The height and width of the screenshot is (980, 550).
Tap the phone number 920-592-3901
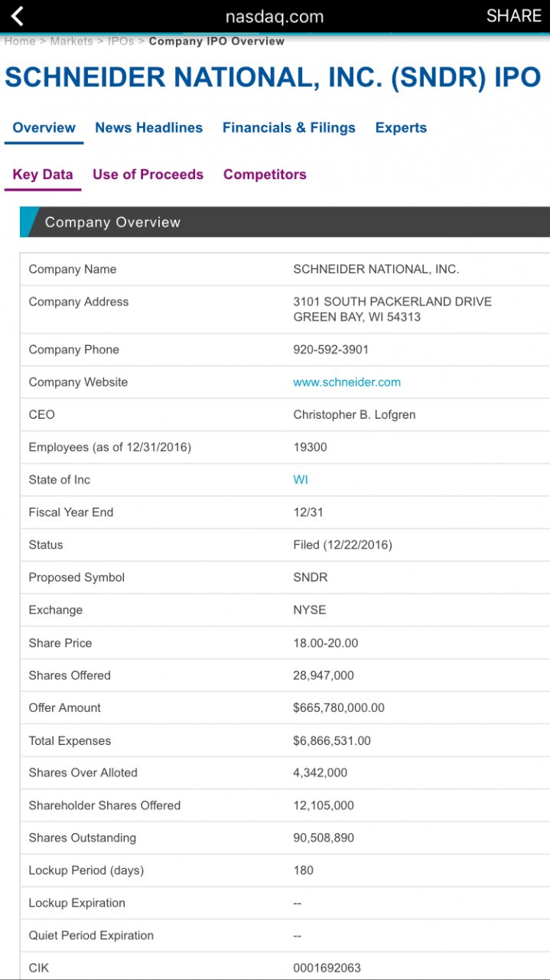tap(330, 350)
